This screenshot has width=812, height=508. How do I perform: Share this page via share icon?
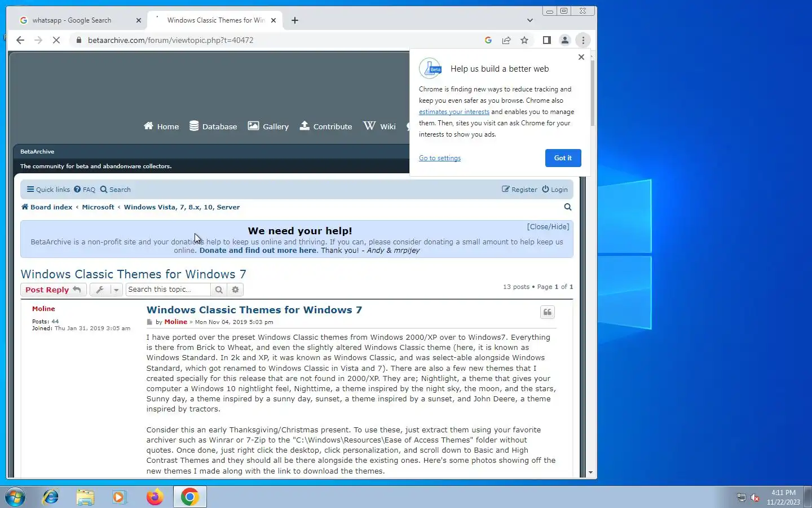tap(506, 40)
